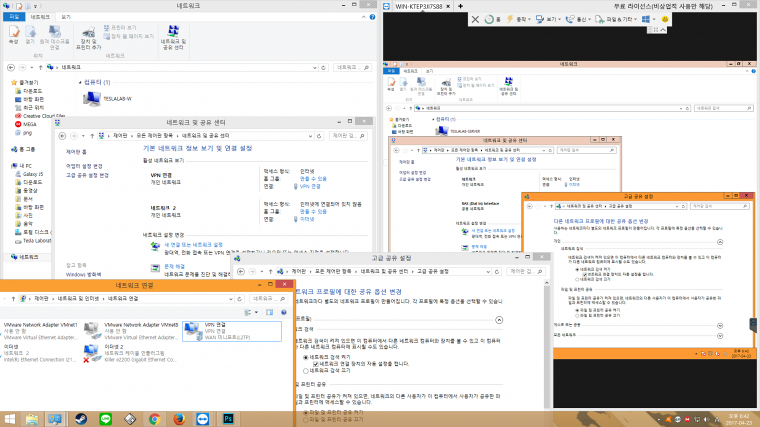Click 고급 공유 설정 변경 link in local Sharing Center
The image size is (760, 427).
coord(87,175)
